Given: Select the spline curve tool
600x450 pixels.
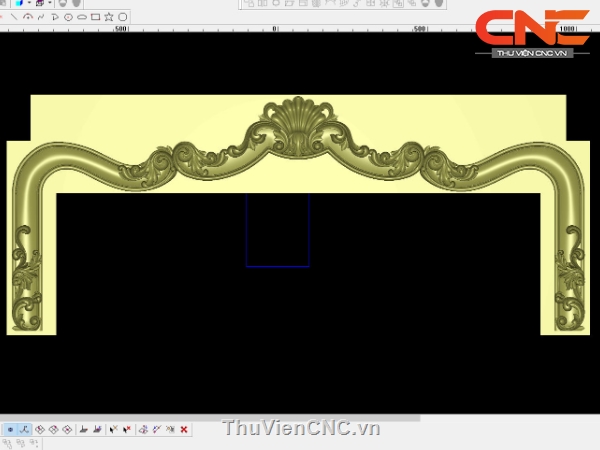Looking at the screenshot, I should click(x=42, y=17).
